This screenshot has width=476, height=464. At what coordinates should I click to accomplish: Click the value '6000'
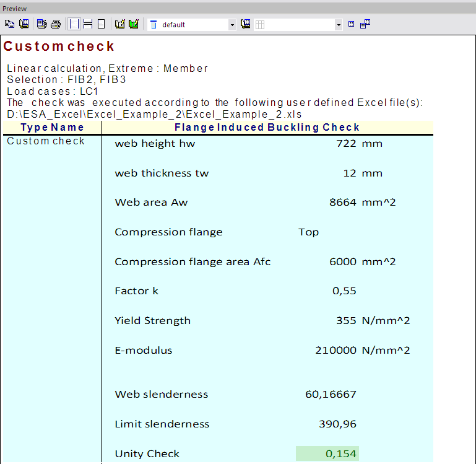pos(343,261)
